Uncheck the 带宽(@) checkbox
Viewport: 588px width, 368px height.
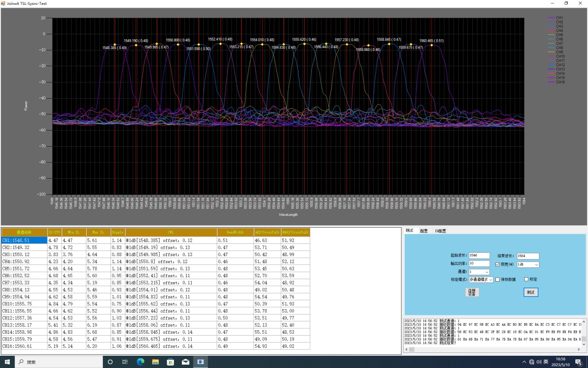(498, 264)
